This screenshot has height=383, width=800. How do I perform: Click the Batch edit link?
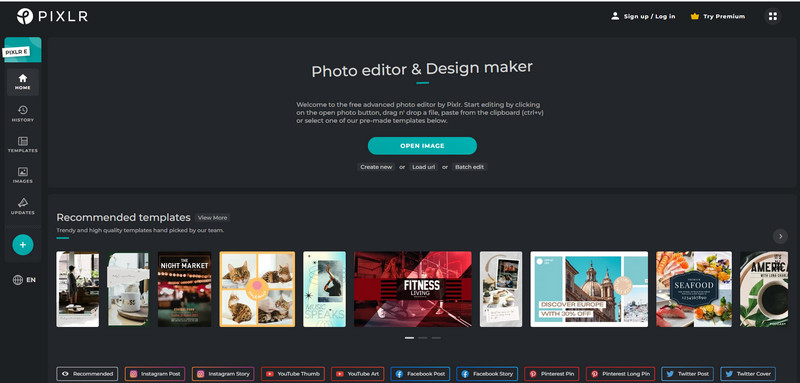coord(469,167)
